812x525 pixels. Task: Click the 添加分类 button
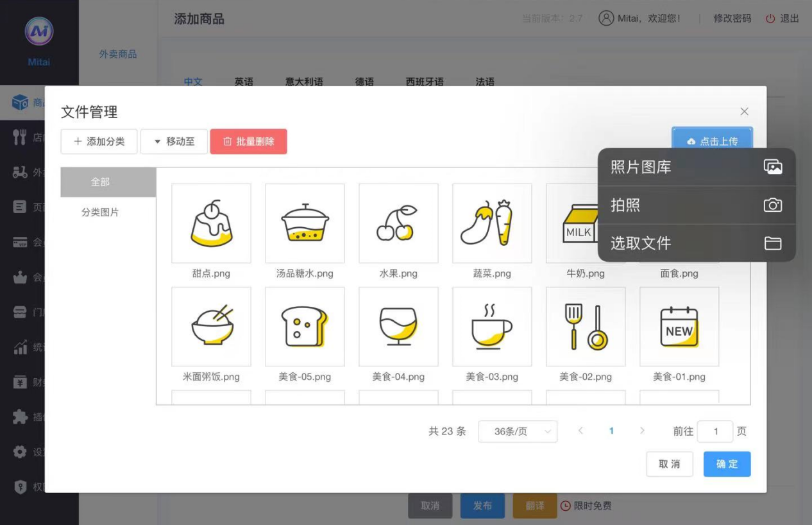click(x=99, y=141)
